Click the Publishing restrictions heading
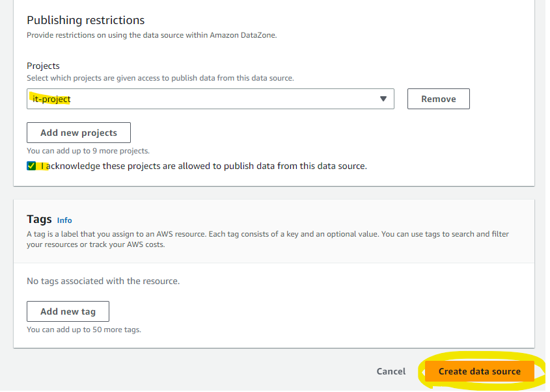The width and height of the screenshot is (550, 392). (85, 20)
